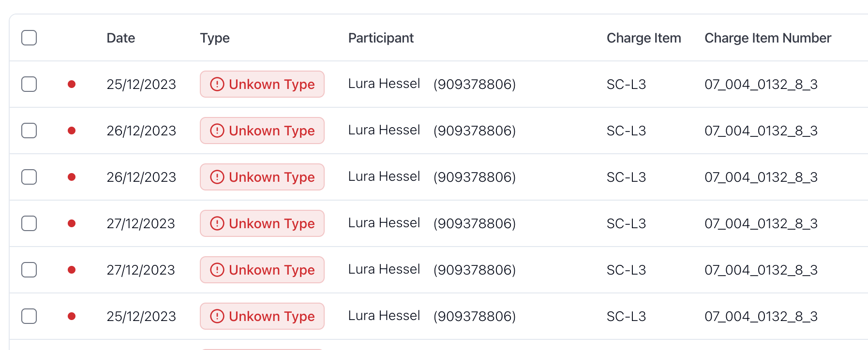This screenshot has width=868, height=350.
Task: Click the Participant column header
Action: [x=381, y=38]
